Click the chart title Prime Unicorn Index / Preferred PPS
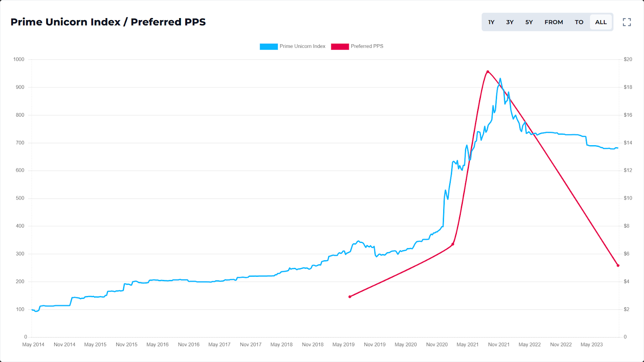The height and width of the screenshot is (362, 644). pos(108,22)
